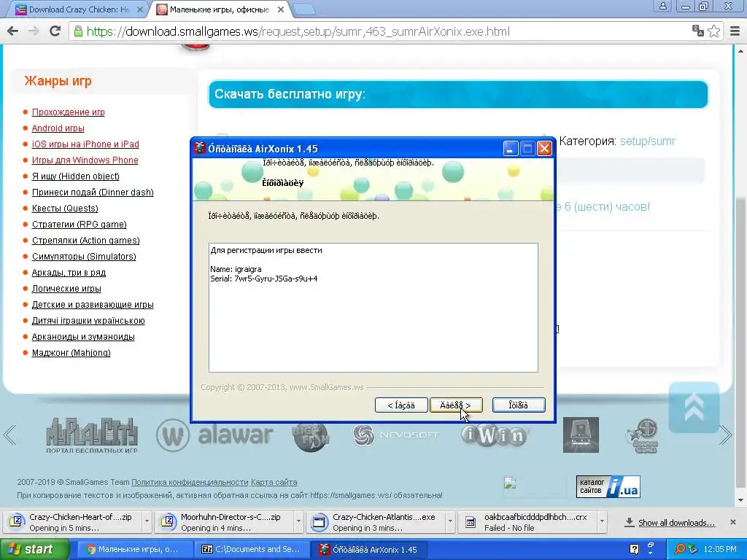Open the iWin partner logo
Viewport: 747px width, 560px height.
point(495,435)
